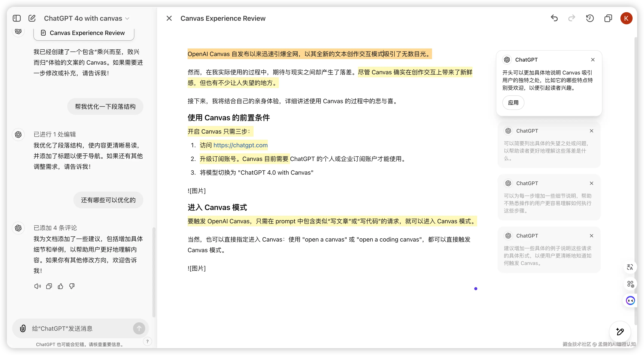Click the paragraph 接下来，我将结合自己的亲身体验
Viewport: 644px width, 355px height.
click(x=293, y=101)
